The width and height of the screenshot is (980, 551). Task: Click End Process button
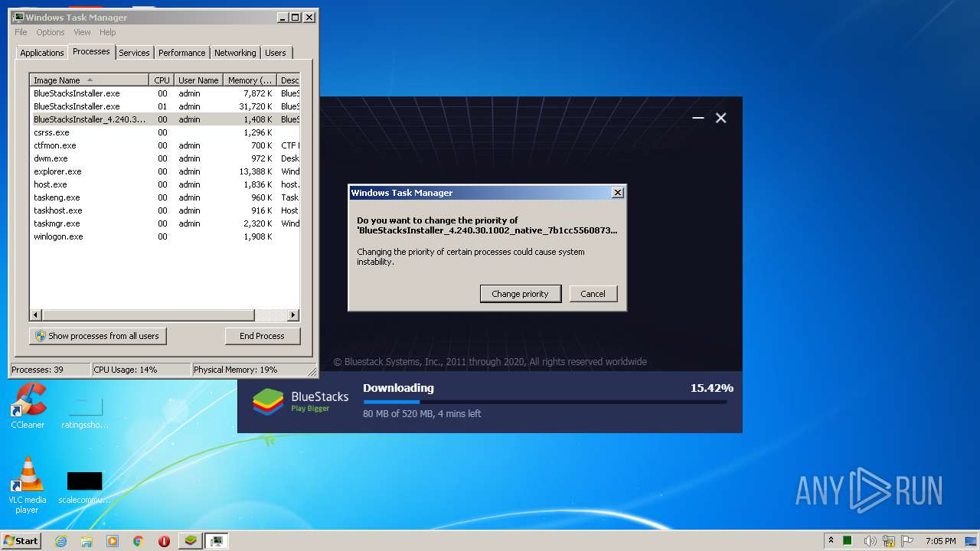[263, 336]
